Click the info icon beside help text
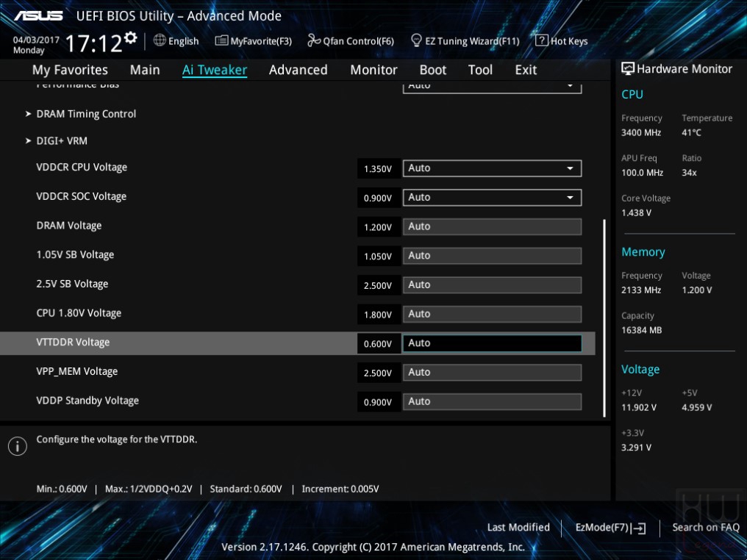The width and height of the screenshot is (747, 560). [18, 446]
